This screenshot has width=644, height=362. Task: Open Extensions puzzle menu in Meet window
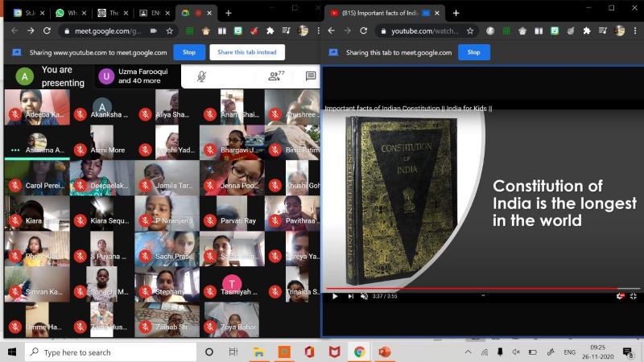(x=270, y=31)
